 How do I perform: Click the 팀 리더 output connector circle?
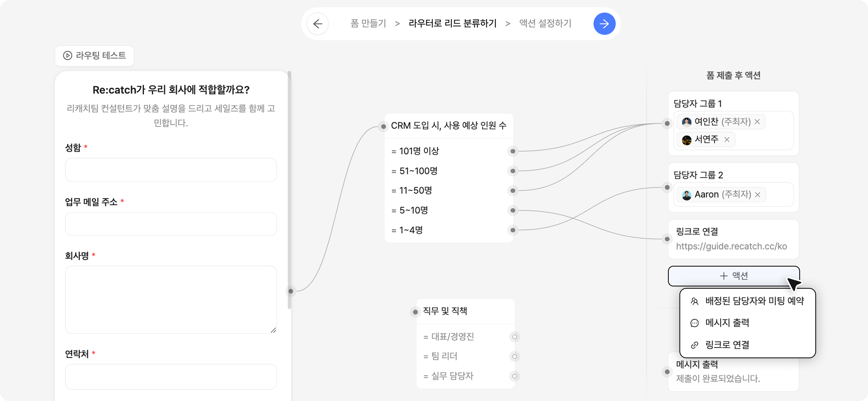514,356
